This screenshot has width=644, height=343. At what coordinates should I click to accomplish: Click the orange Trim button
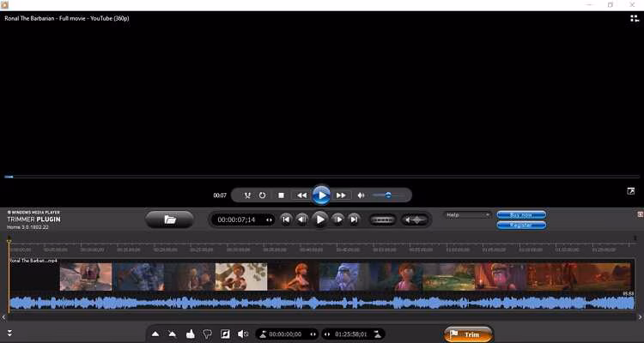469,334
